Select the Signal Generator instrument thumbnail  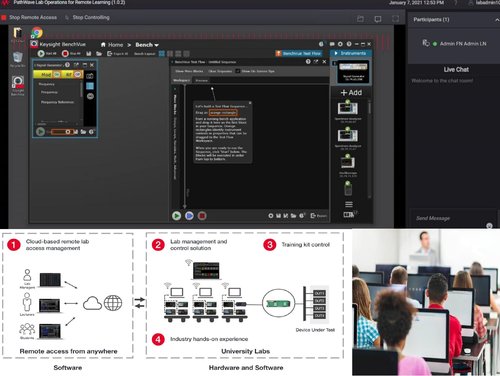point(353,71)
